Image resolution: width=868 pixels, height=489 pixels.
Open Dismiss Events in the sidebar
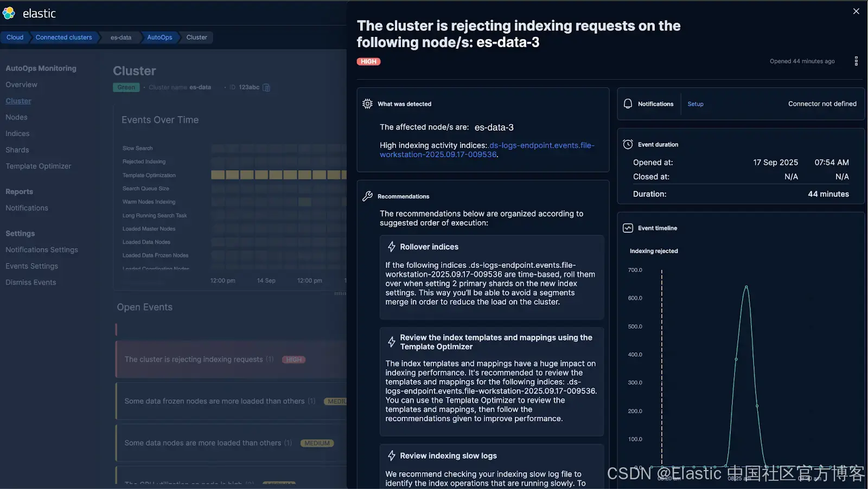click(31, 282)
